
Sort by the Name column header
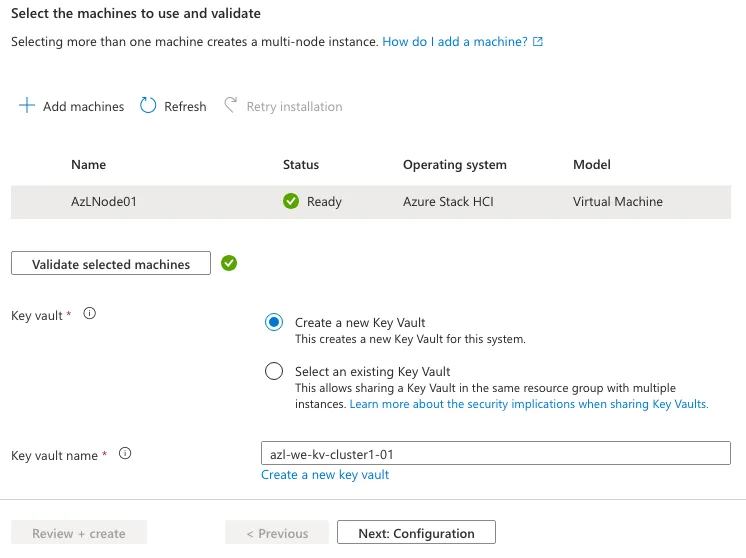click(88, 164)
